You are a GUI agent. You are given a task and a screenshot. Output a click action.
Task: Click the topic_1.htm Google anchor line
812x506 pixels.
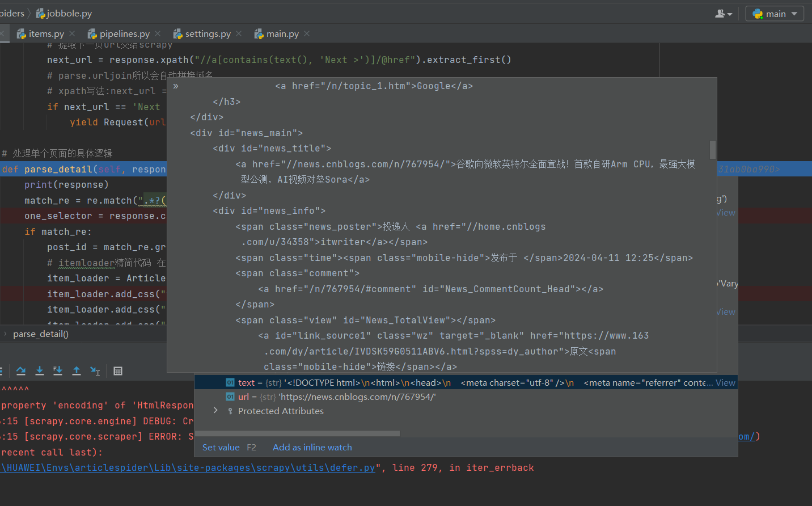click(374, 86)
